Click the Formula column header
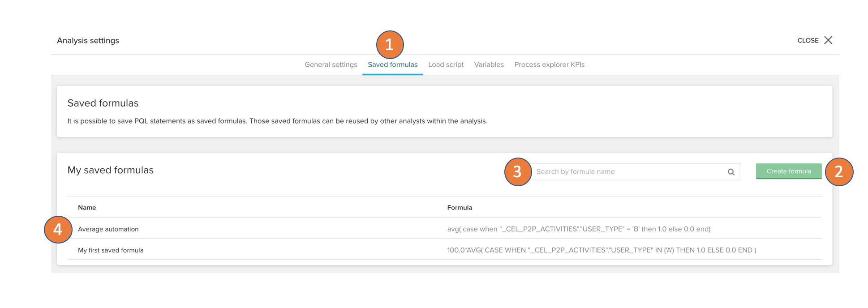The width and height of the screenshot is (868, 308). (460, 207)
